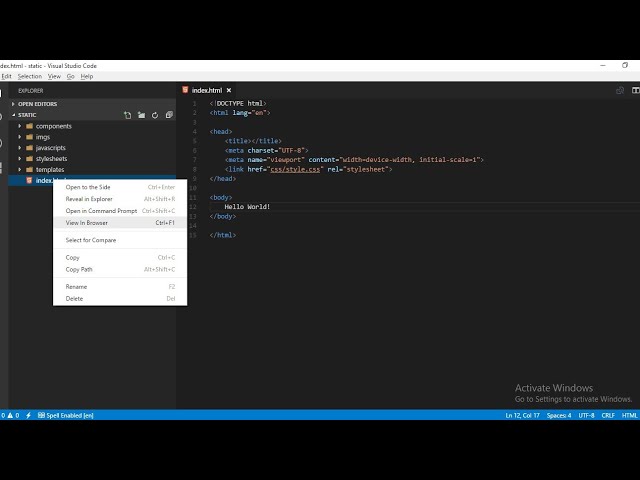Image resolution: width=640 pixels, height=480 pixels.
Task: Click Spaces: 4 indentation setting
Action: (559, 416)
